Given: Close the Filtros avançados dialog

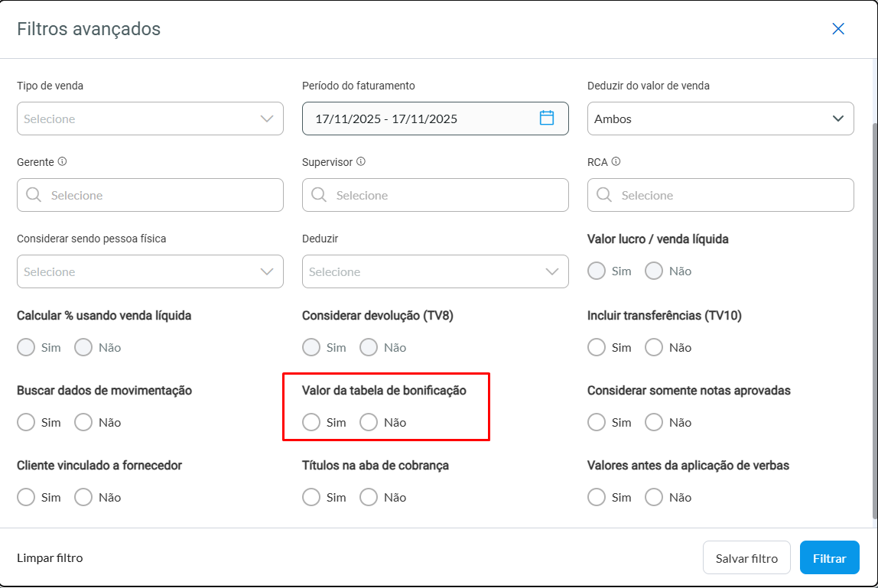Looking at the screenshot, I should 838,29.
